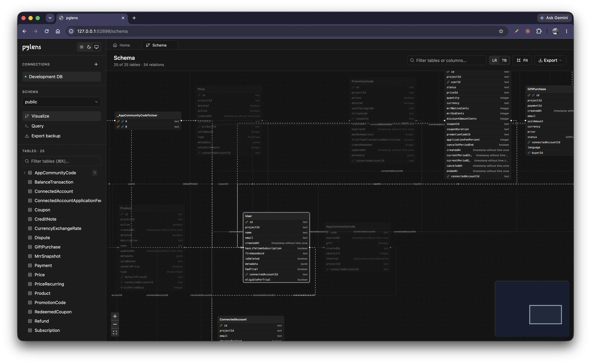
Task: Open the Home tab
Action: (x=122, y=45)
